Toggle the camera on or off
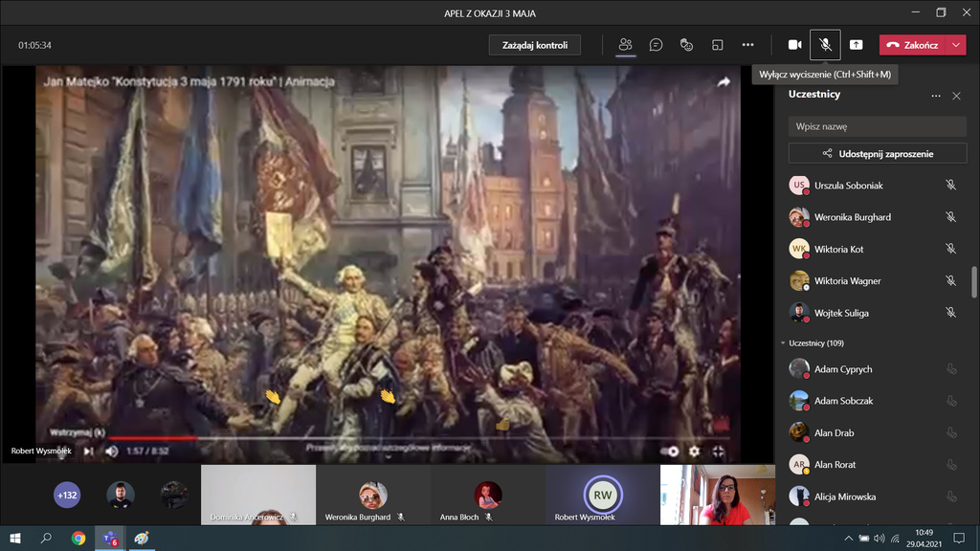 [x=794, y=45]
